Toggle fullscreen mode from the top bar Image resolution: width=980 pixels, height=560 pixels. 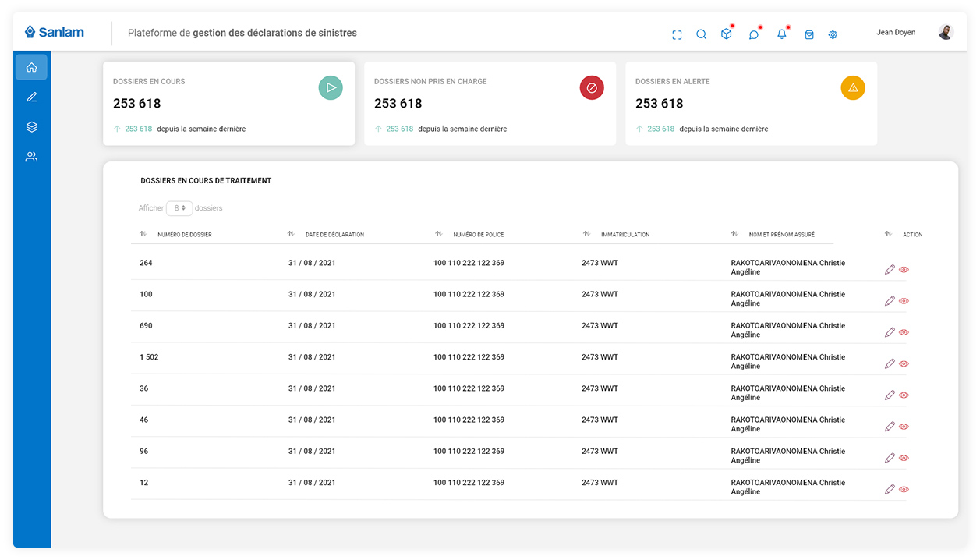click(677, 34)
